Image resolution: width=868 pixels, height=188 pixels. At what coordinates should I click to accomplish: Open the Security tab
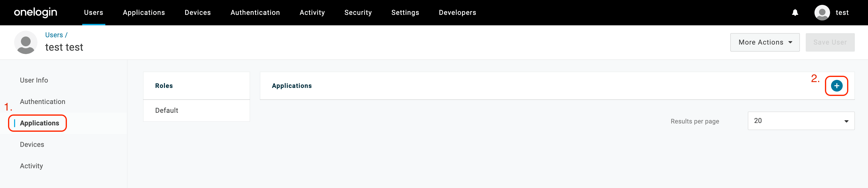coord(358,12)
